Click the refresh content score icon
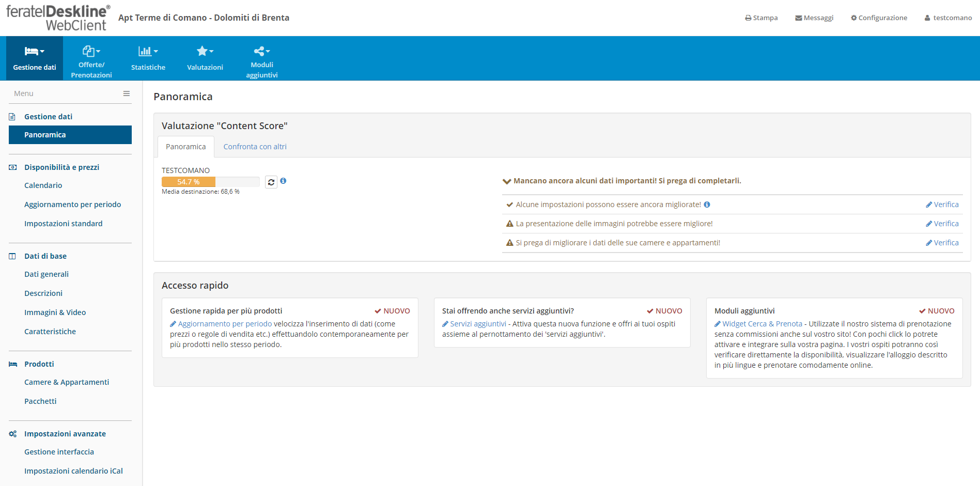This screenshot has width=980, height=486. [271, 182]
